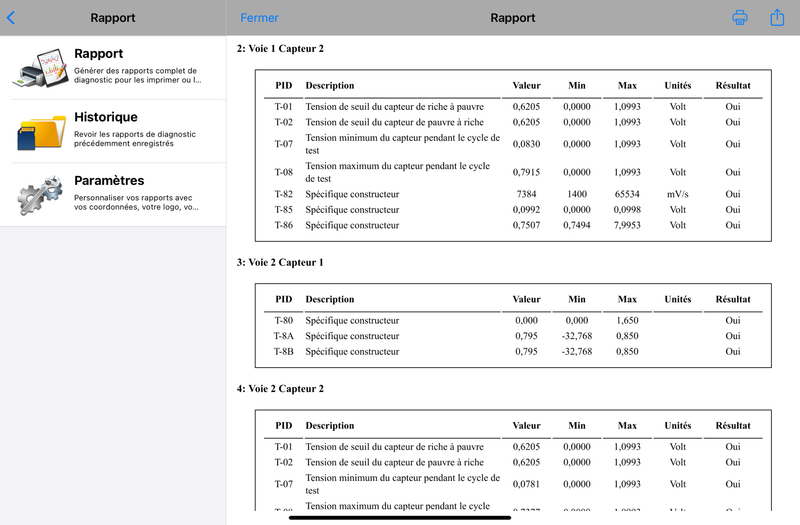Tap the blue back chevron
This screenshot has width=800, height=525.
tap(11, 18)
